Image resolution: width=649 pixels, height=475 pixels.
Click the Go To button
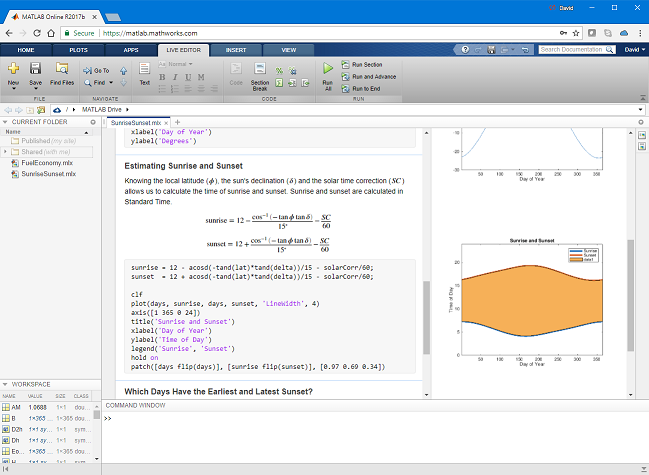click(96, 71)
